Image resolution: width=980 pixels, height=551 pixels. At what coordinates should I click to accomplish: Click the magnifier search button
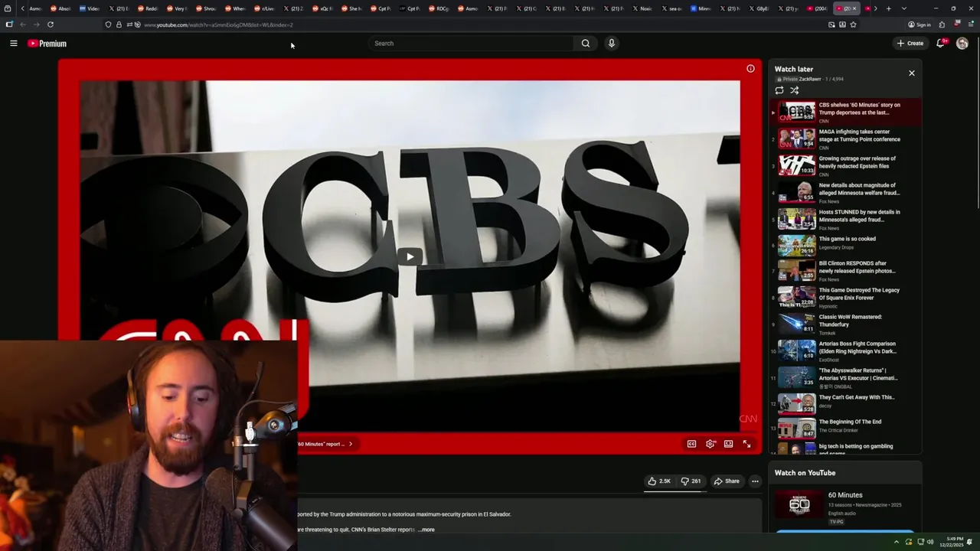click(586, 44)
